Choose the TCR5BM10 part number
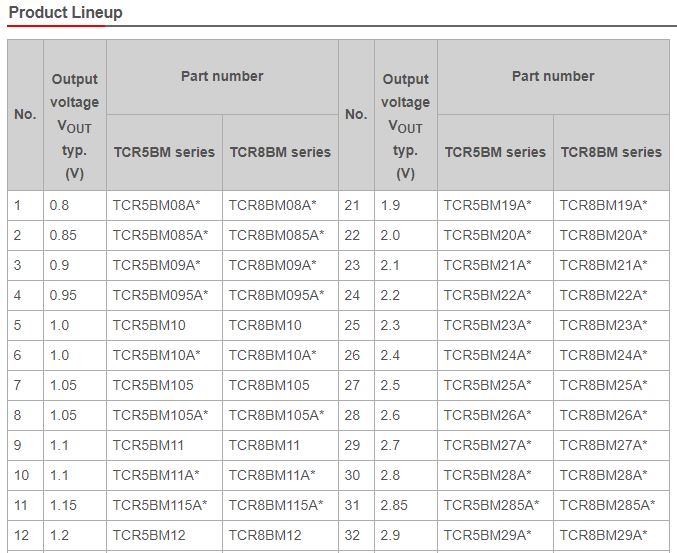Viewport: 677px width, 553px height. point(149,325)
